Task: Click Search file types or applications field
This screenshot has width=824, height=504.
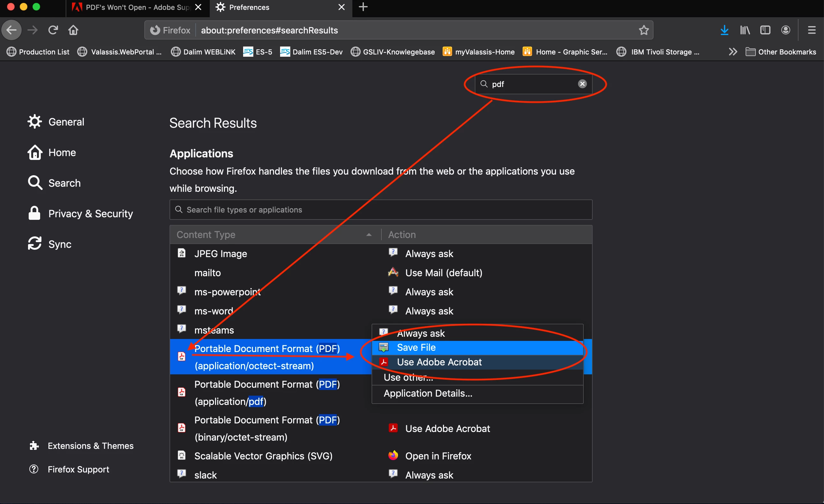Action: point(380,210)
